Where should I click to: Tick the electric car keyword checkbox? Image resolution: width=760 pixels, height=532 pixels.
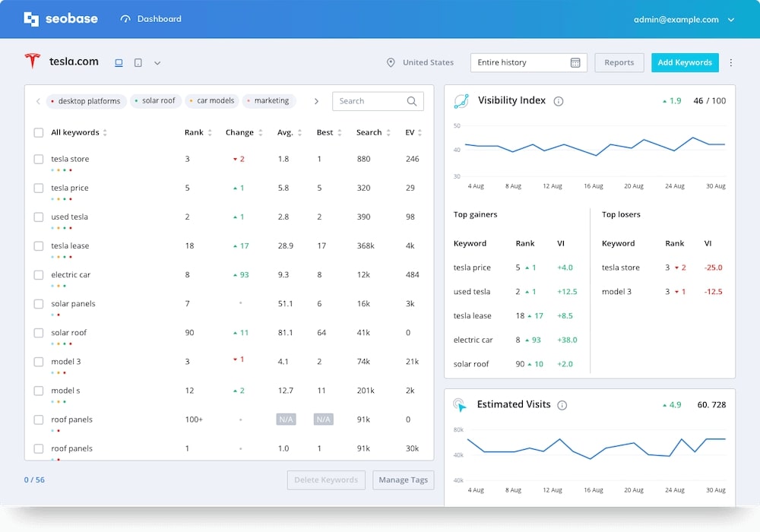click(39, 275)
